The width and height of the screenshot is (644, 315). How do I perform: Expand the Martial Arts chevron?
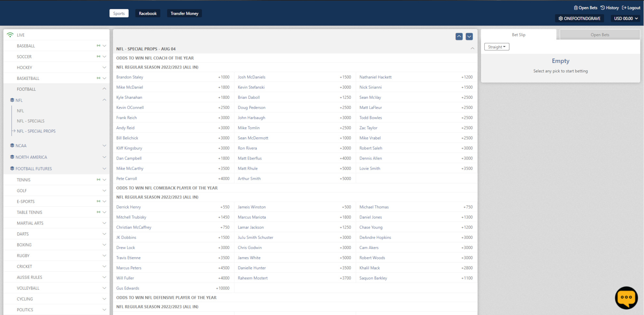tap(104, 223)
